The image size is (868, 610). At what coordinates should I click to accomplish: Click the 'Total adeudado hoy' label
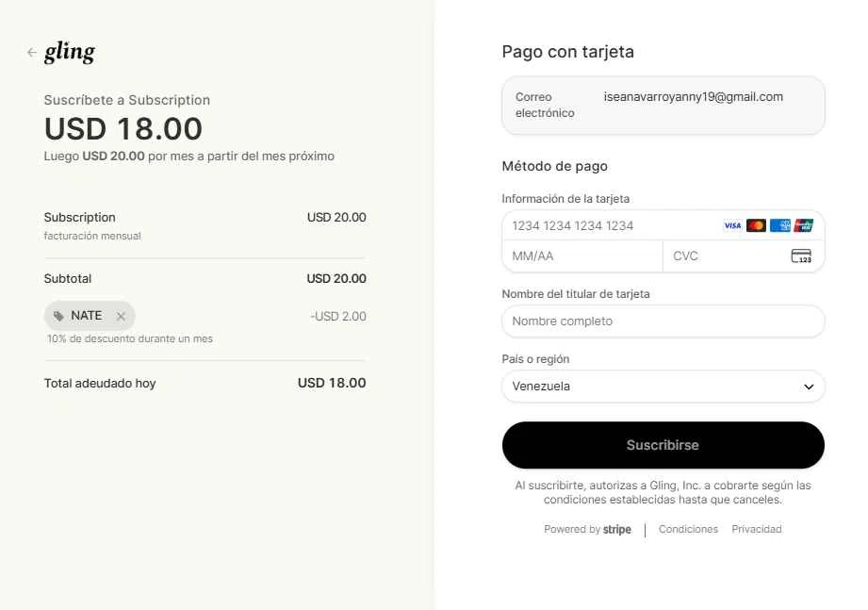100,383
